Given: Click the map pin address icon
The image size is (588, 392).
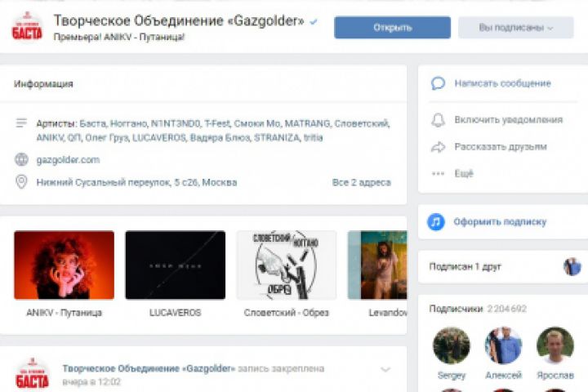Looking at the screenshot, I should (x=21, y=182).
